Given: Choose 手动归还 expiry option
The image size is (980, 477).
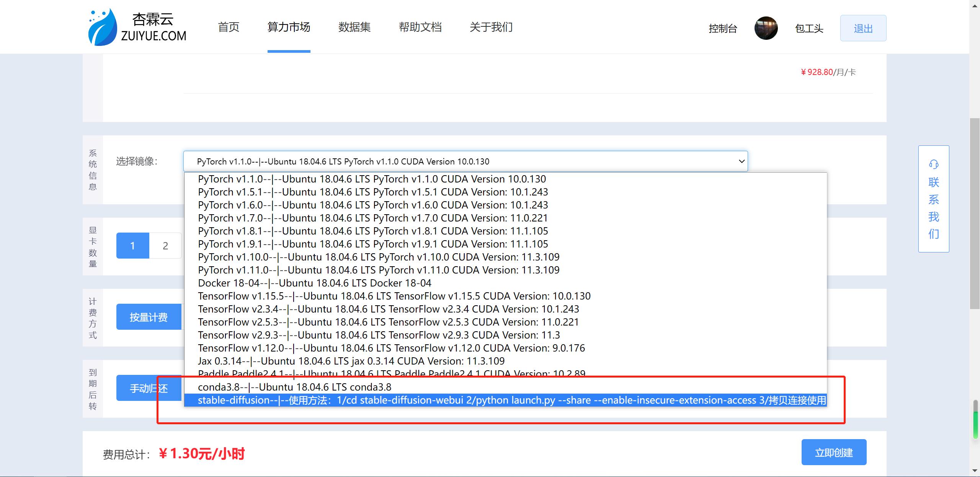Looking at the screenshot, I should 149,388.
